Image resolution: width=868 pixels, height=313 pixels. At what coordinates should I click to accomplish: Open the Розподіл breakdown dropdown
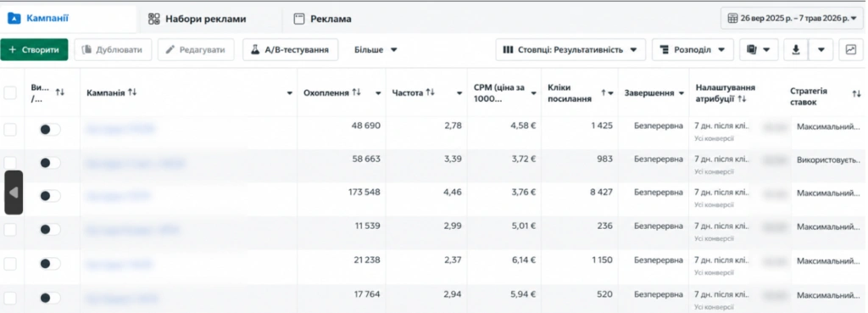coord(693,50)
